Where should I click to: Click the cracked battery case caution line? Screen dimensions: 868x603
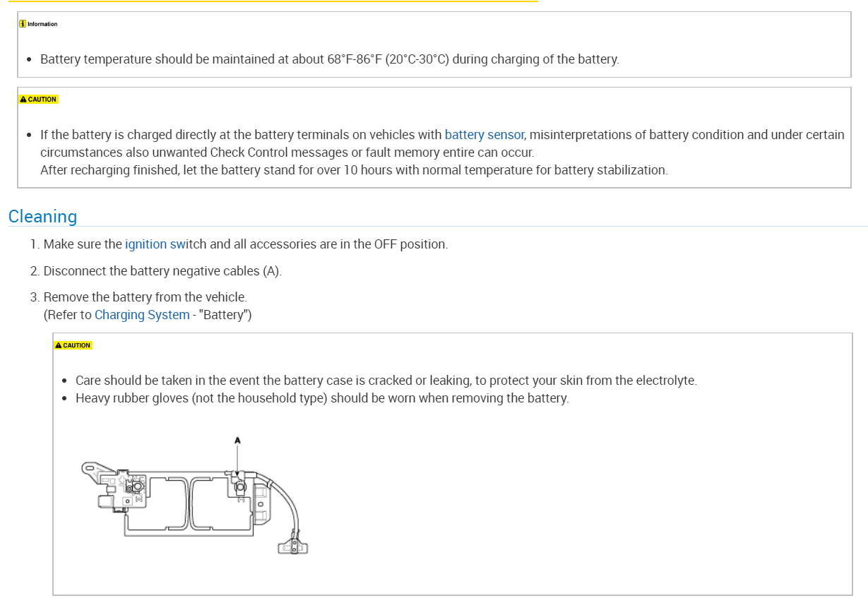point(386,381)
